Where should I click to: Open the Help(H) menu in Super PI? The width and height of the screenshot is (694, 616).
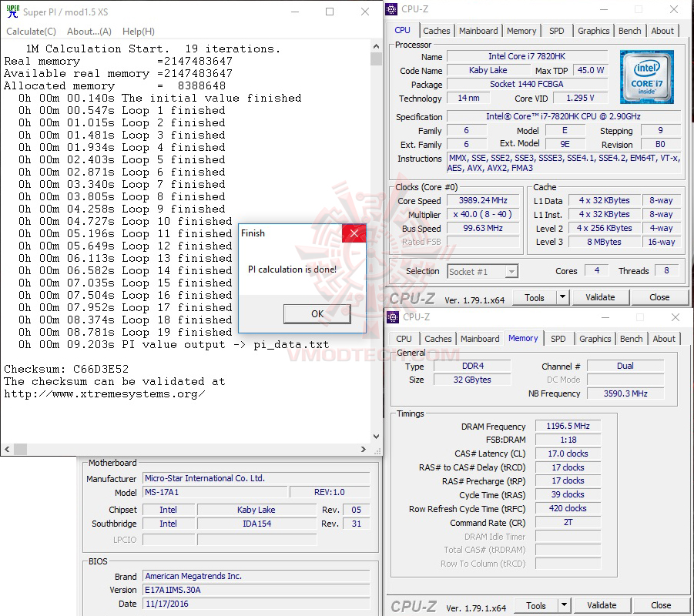(x=138, y=32)
